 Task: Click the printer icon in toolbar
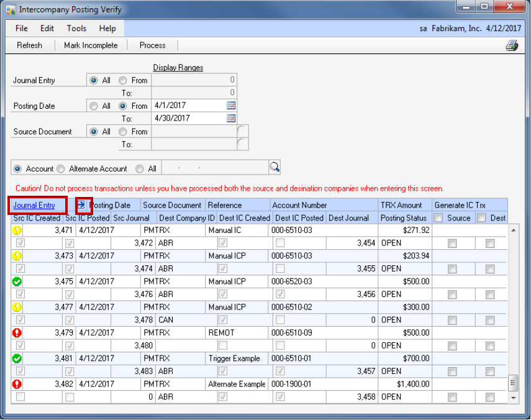[x=512, y=45]
